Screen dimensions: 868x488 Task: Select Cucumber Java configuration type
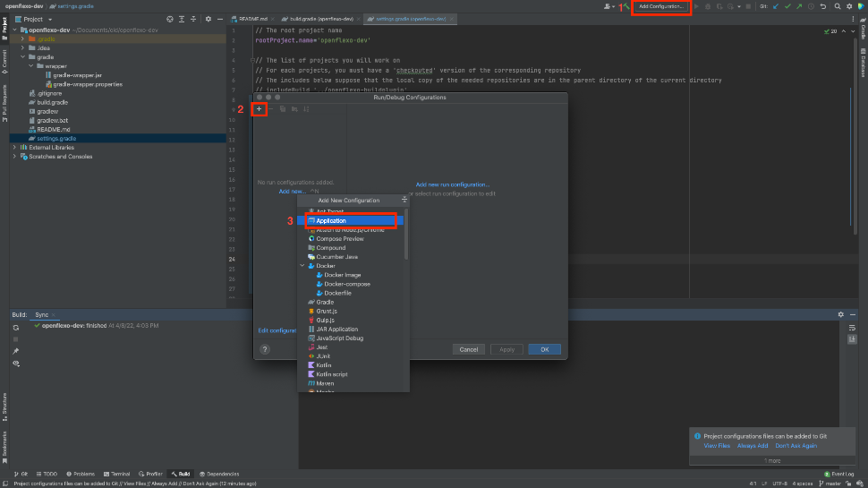[336, 257]
